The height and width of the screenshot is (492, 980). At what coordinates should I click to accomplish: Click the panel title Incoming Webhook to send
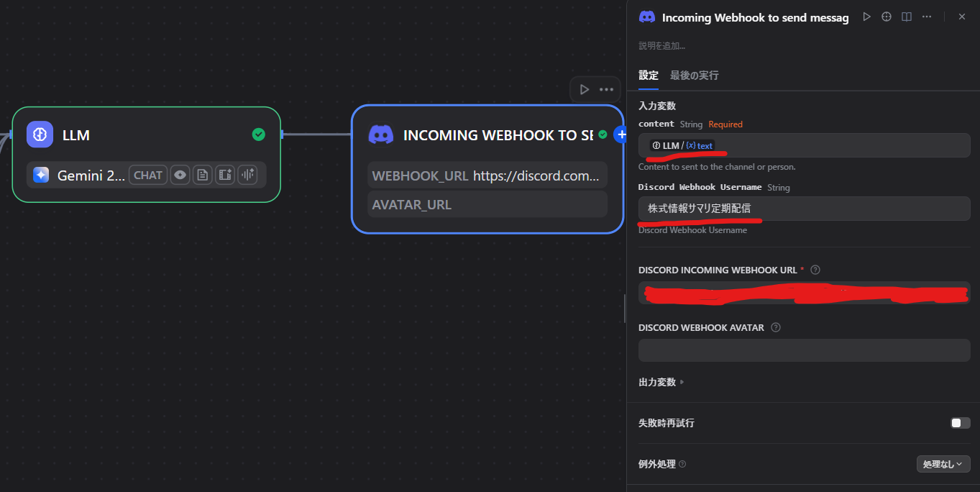(755, 17)
